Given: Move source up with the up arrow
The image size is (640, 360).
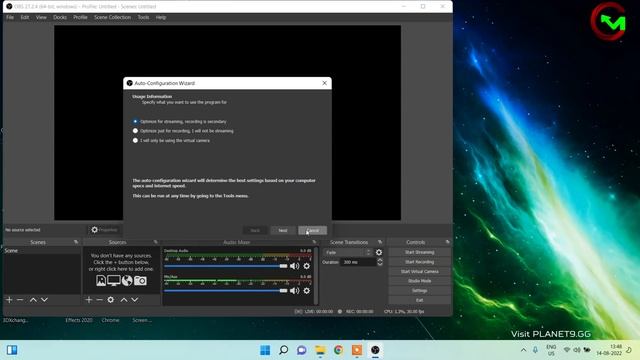Looking at the screenshot, I should pyautogui.click(x=124, y=300).
